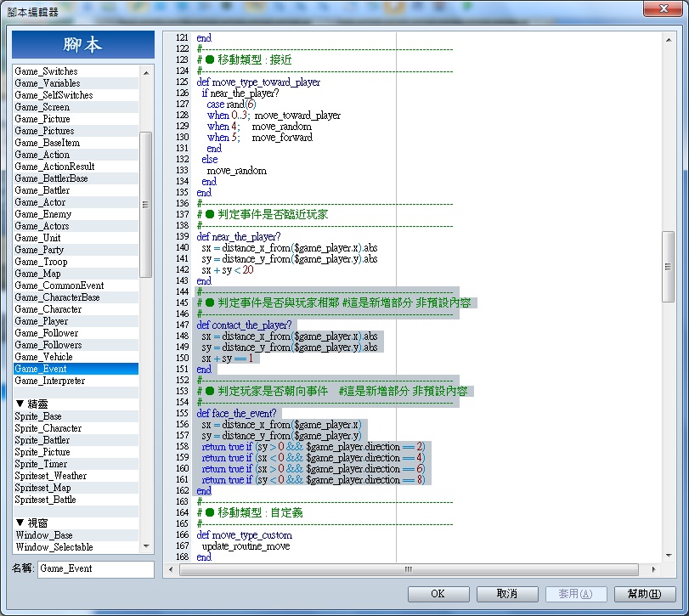This screenshot has width=689, height=616.
Task: Click code editor scroll-down arrow
Action: [669, 556]
